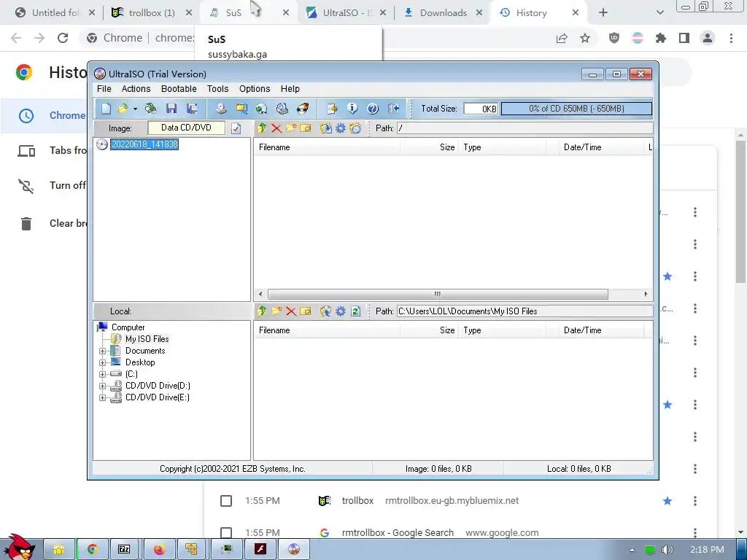Open a new Chrome tab with the plus button
Image resolution: width=747 pixels, height=560 pixels.
tap(603, 13)
